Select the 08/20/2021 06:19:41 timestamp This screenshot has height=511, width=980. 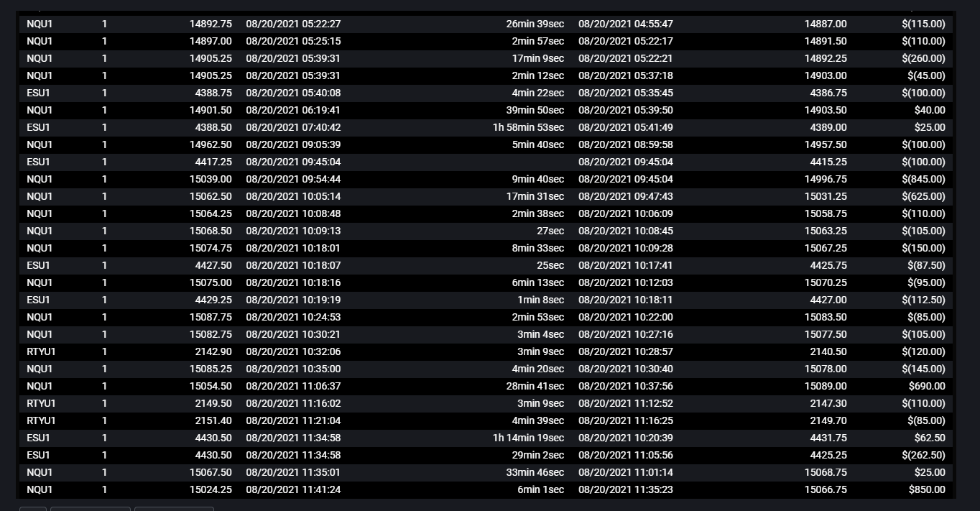coord(293,110)
